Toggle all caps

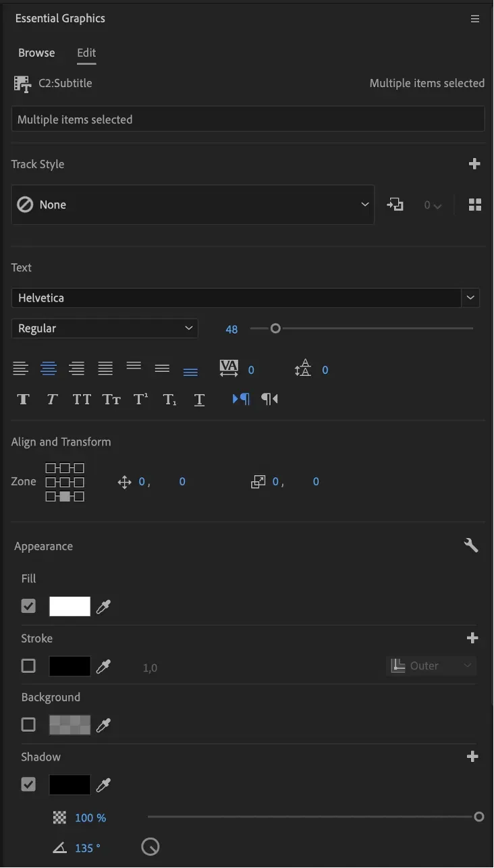click(82, 399)
